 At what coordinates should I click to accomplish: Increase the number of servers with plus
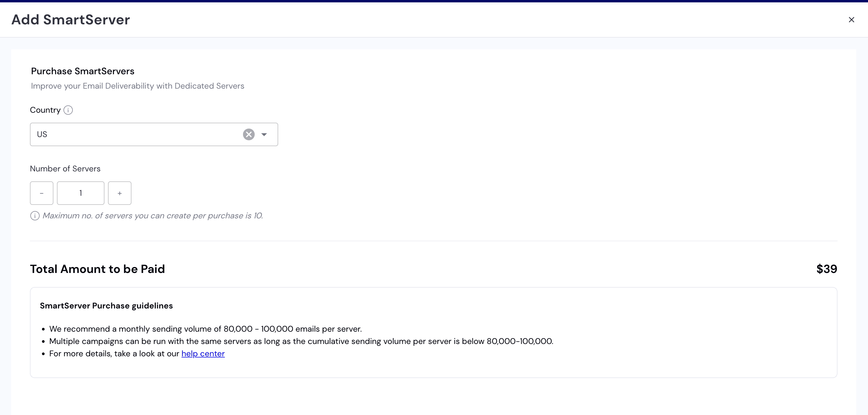(x=120, y=193)
